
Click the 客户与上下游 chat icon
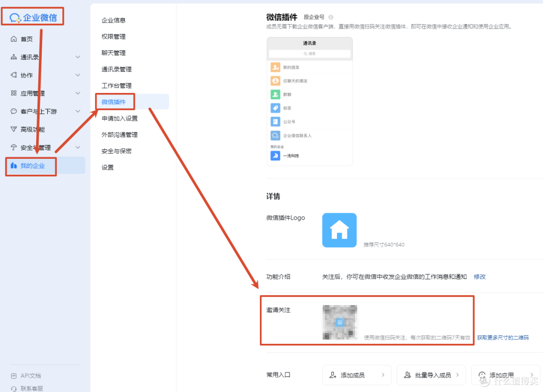[x=14, y=111]
